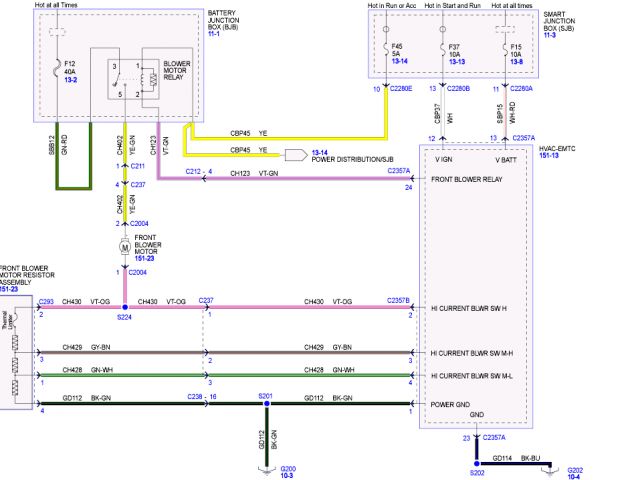640x480 pixels.
Task: Click the S224 splice dot
Action: click(125, 307)
